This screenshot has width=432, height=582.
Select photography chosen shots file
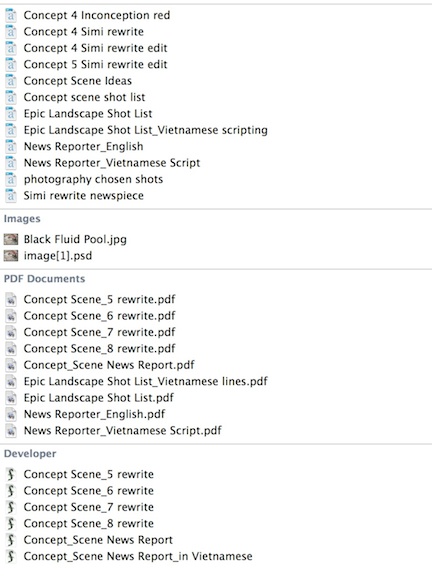[x=93, y=179]
